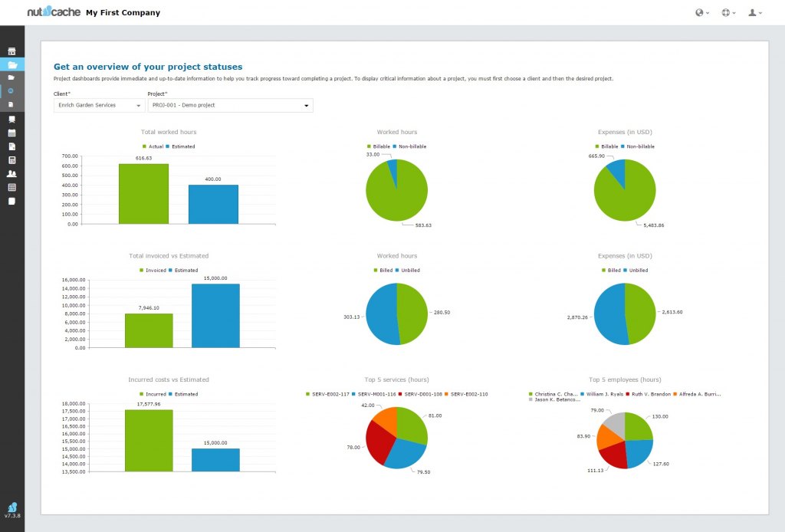Open the user account menu in header

[x=755, y=12]
